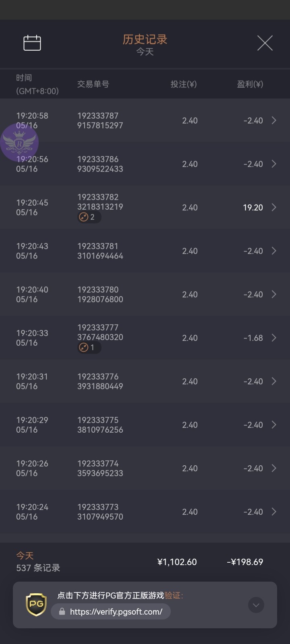Click free spin badge showing 2

89,217
